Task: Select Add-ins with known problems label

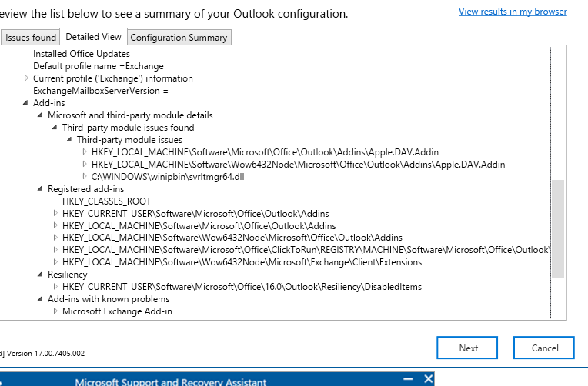Action: click(109, 299)
